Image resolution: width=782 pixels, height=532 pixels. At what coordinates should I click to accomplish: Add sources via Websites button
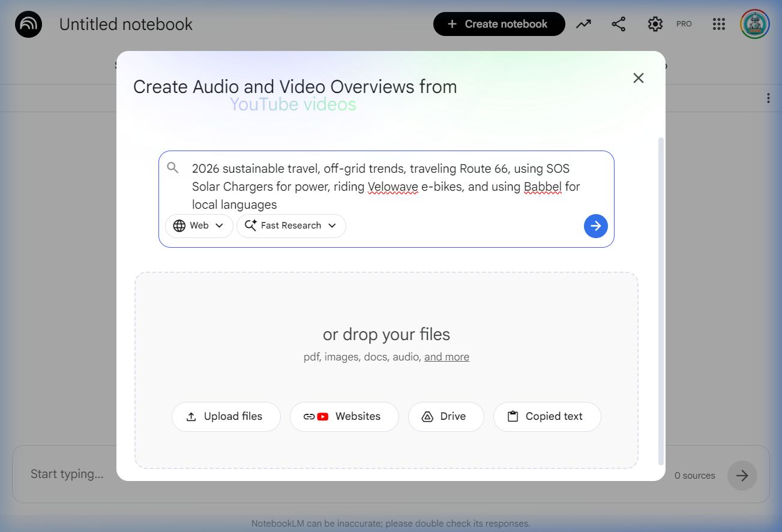pyautogui.click(x=344, y=417)
